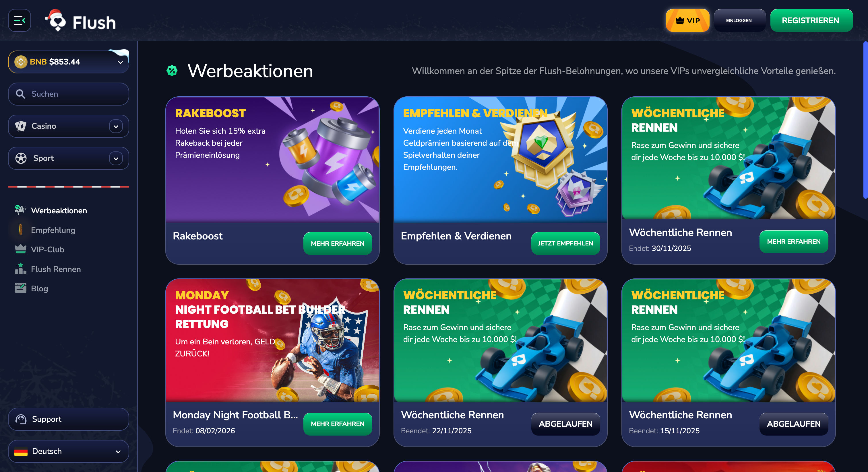Viewport: 868px width, 472px height.
Task: Open Werbeaktionen in the sidebar menu
Action: (x=59, y=210)
